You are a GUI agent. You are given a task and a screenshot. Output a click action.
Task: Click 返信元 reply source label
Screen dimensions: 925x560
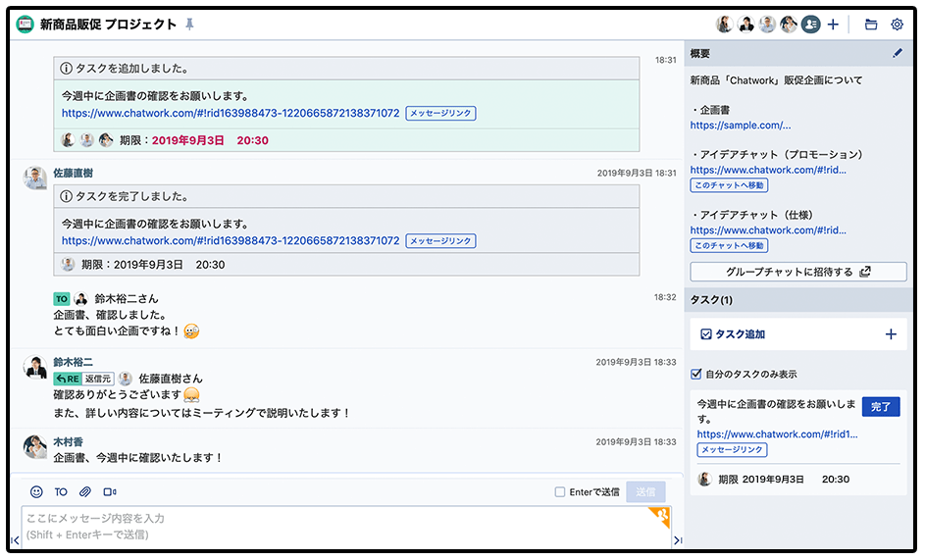coord(98,379)
